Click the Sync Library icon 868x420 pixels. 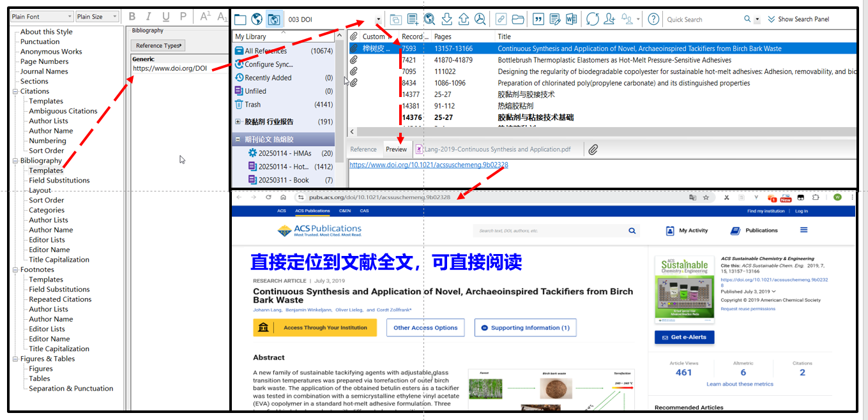point(592,19)
